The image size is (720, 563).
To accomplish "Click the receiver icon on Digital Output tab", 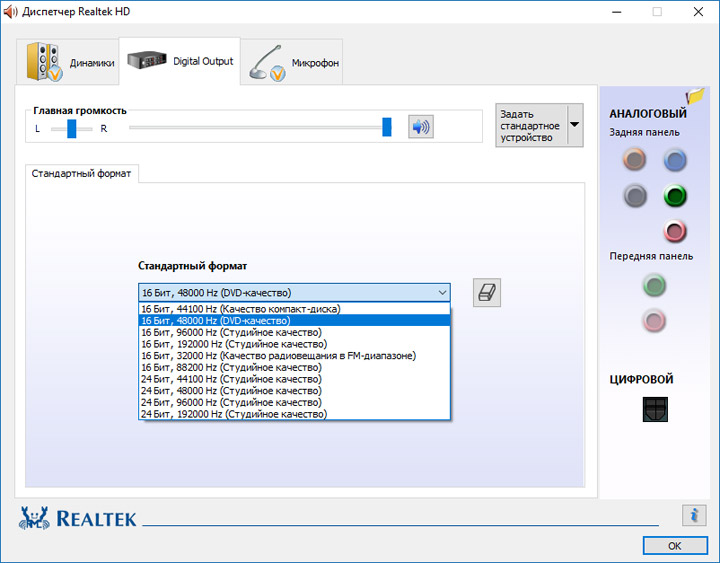I will coord(147,60).
